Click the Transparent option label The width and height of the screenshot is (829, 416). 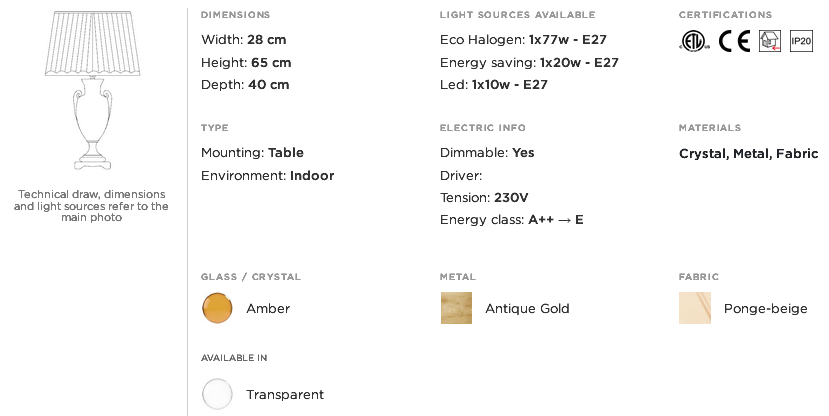[x=285, y=394]
